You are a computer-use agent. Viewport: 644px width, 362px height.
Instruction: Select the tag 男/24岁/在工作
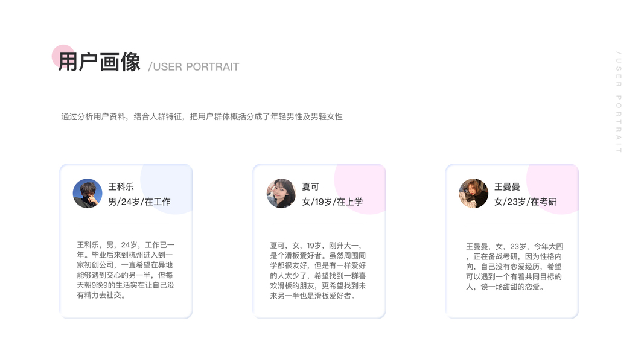139,202
